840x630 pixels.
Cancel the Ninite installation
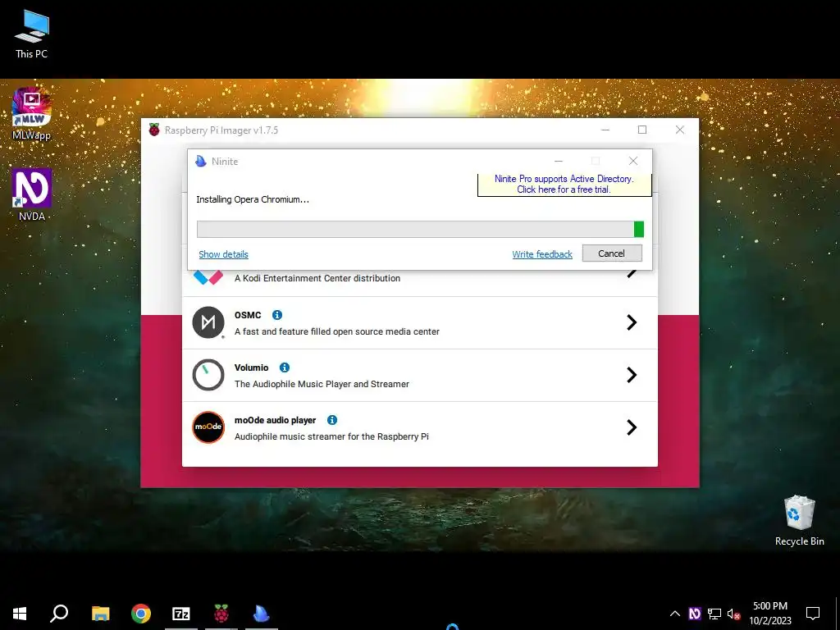click(x=612, y=253)
